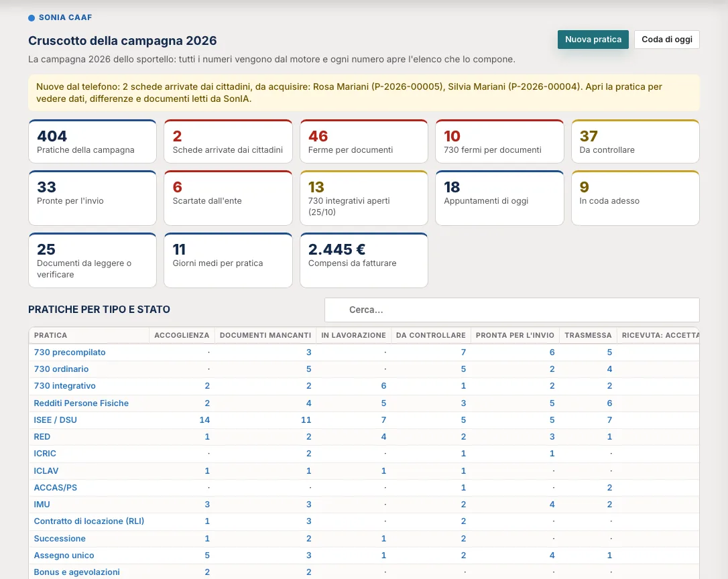The height and width of the screenshot is (579, 728).
Task: Open the RED practice type link
Action: pyautogui.click(x=42, y=436)
